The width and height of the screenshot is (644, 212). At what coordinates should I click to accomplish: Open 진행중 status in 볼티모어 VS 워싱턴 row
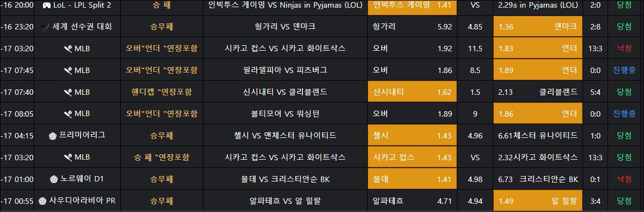624,114
